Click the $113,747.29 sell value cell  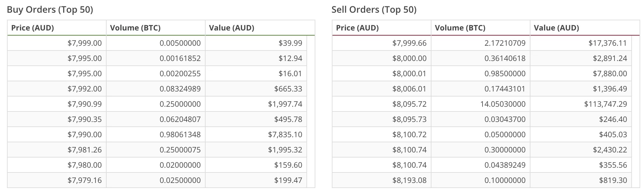(x=605, y=104)
